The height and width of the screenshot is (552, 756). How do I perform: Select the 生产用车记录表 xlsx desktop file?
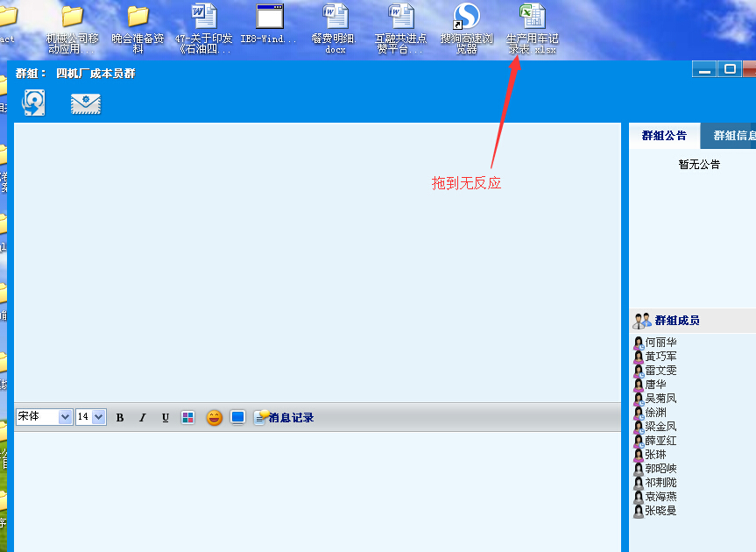(x=533, y=17)
